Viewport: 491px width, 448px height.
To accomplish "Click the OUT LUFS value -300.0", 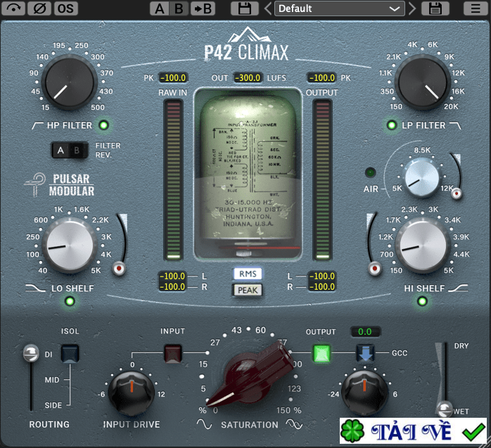I will (x=248, y=77).
